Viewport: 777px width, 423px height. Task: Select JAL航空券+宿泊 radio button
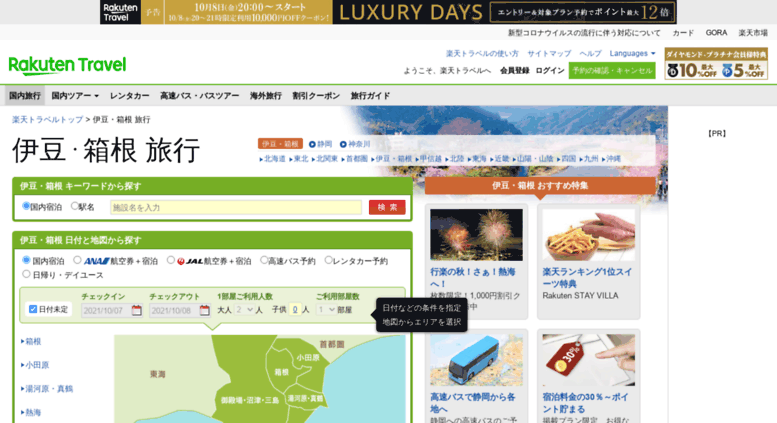[x=170, y=260]
